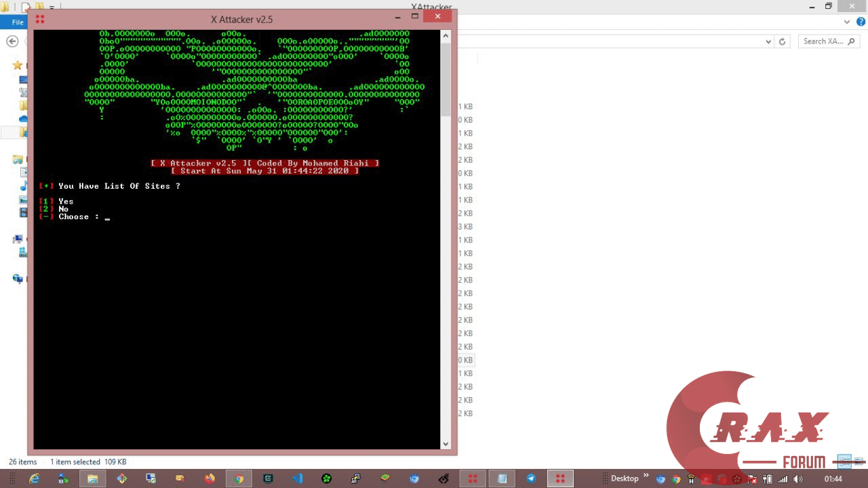Launch Firefox from the taskbar
868x488 pixels.
[x=210, y=478]
